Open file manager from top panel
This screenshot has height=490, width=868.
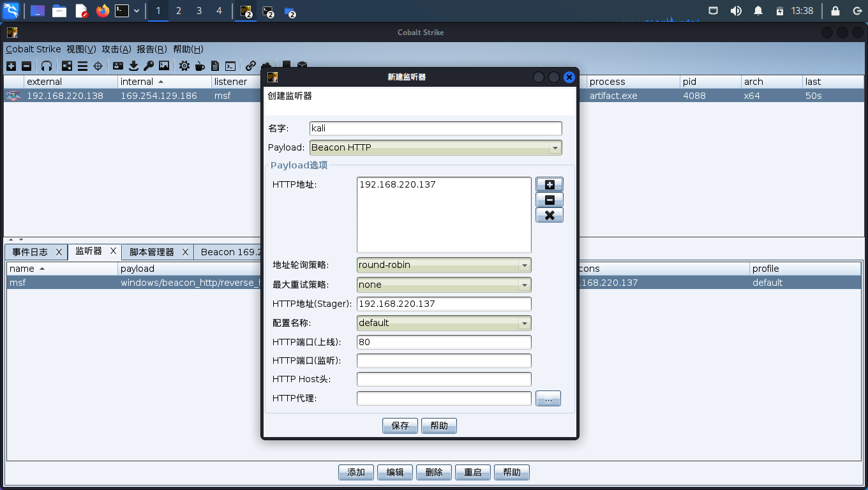tap(59, 10)
